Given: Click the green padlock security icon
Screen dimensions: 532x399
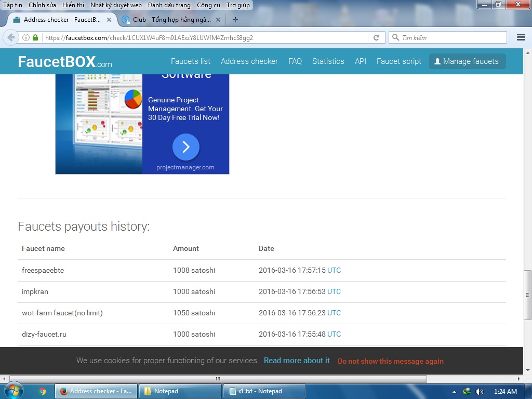Looking at the screenshot, I should point(35,37).
